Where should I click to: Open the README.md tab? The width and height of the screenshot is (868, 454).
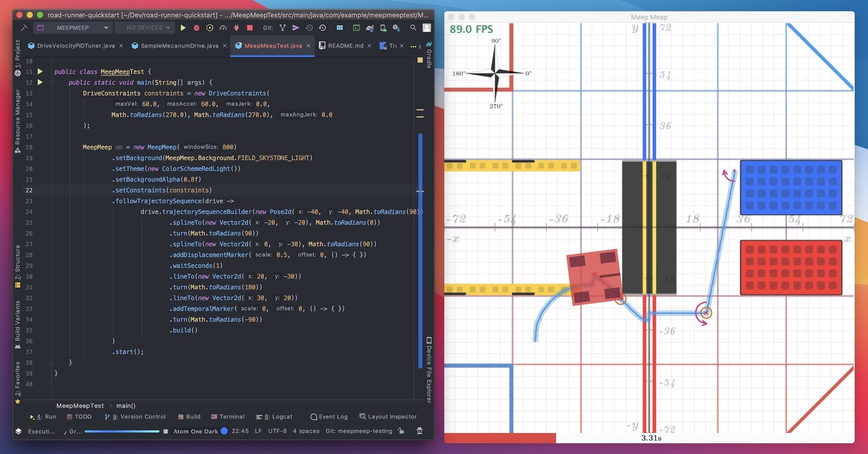coord(345,46)
